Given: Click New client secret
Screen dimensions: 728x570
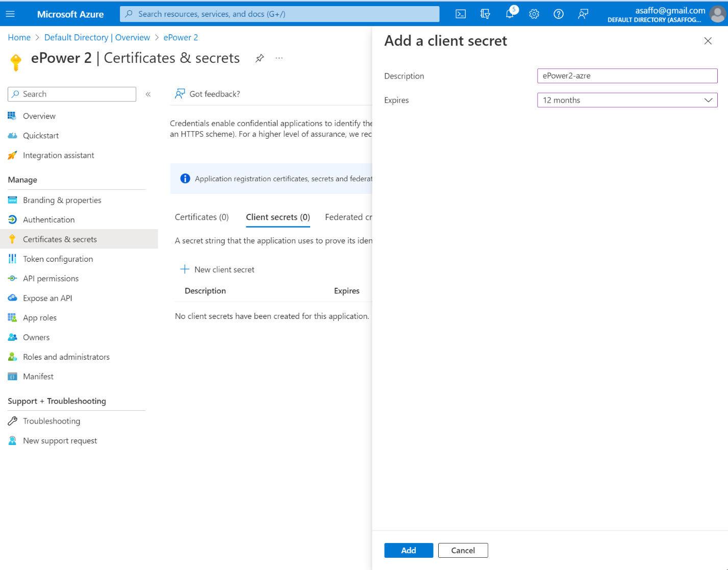Looking at the screenshot, I should (217, 269).
